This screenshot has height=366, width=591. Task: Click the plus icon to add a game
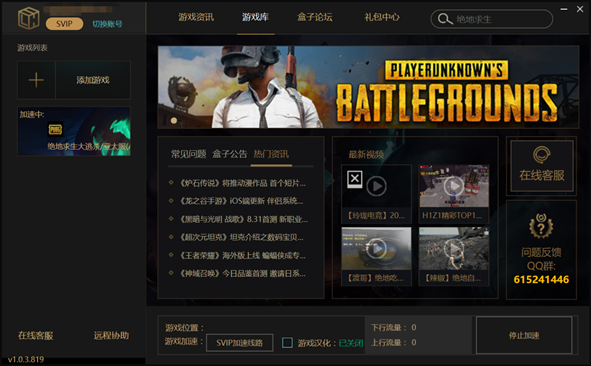pyautogui.click(x=36, y=80)
